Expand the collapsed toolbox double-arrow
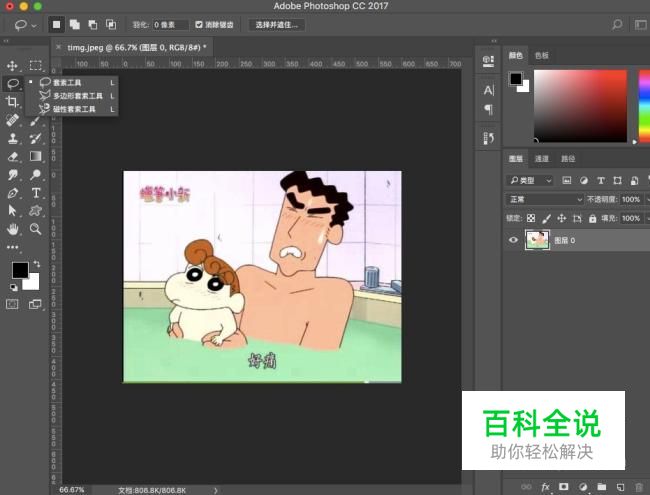 pyautogui.click(x=6, y=41)
